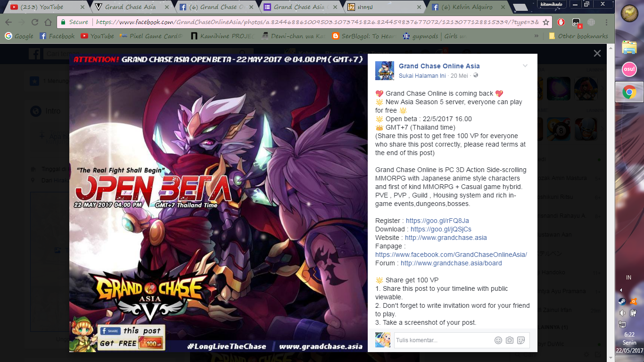Viewport: 644px width, 362px height.
Task: Open the Fanpage GrandChaseOnlineAsia Facebook link
Action: tap(451, 255)
